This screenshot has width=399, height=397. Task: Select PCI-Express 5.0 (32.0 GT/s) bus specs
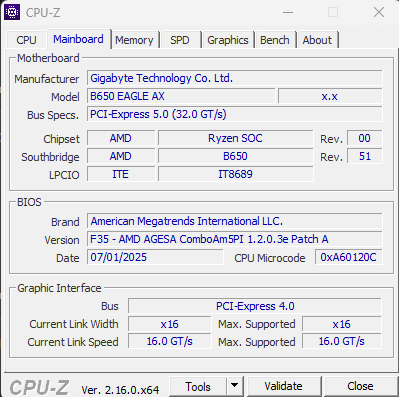pos(235,114)
